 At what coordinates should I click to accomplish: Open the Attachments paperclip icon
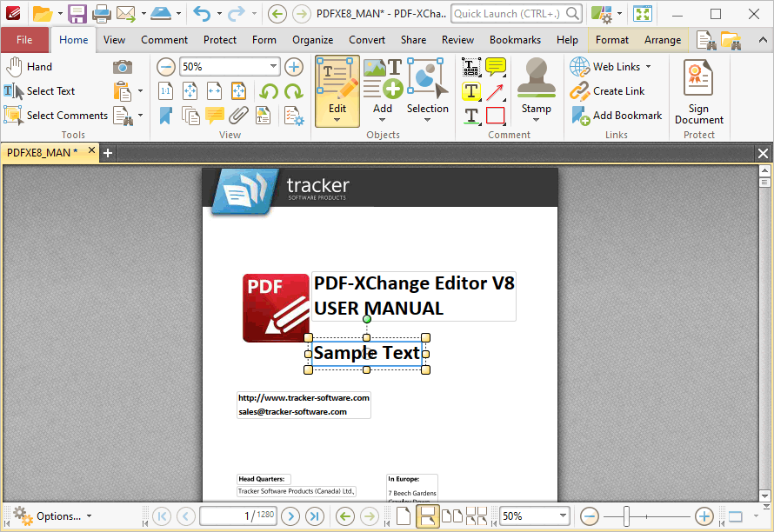coord(238,116)
